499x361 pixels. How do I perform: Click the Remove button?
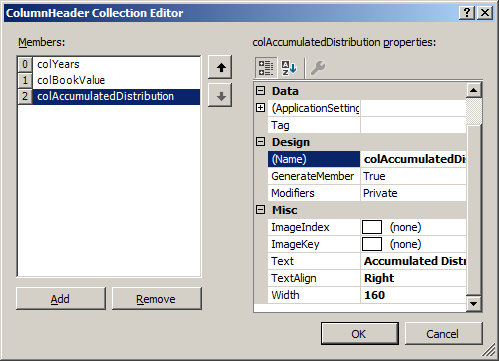(157, 299)
